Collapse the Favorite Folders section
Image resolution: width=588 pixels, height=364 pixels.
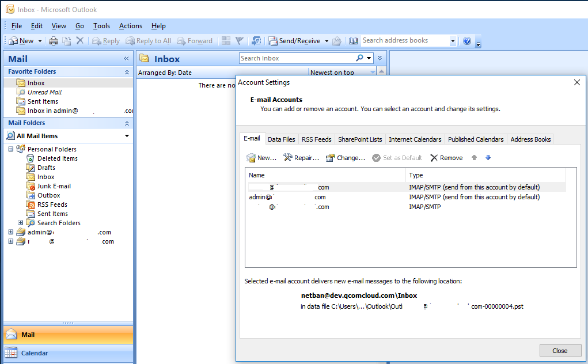coord(127,72)
